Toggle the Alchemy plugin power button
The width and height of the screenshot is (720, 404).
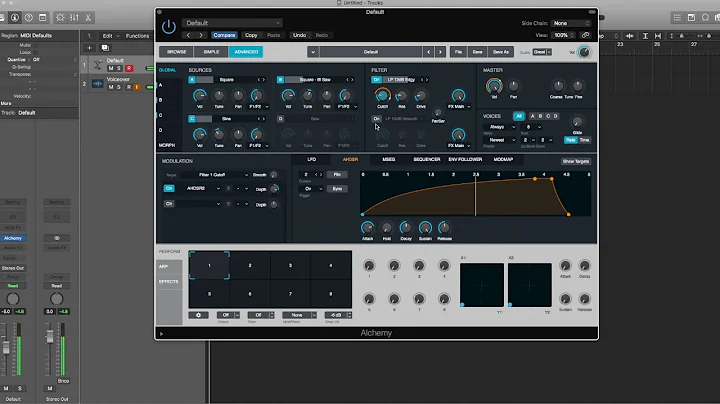coord(169,27)
